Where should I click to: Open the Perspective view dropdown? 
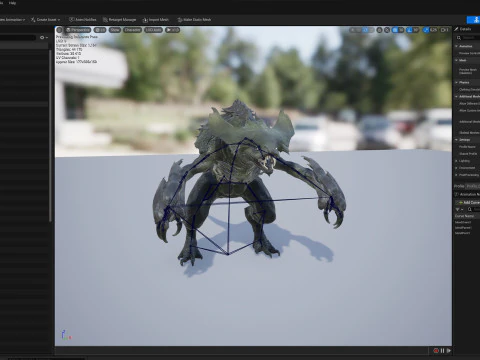pos(78,30)
